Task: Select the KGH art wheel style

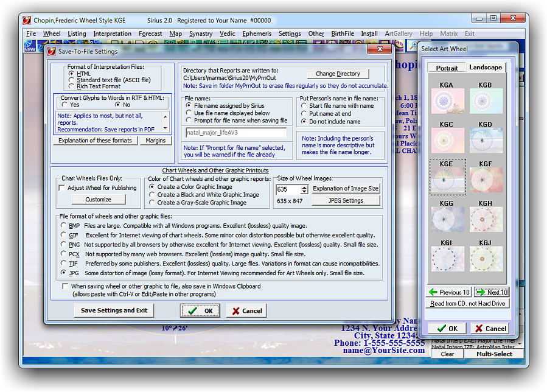Action: pos(486,219)
